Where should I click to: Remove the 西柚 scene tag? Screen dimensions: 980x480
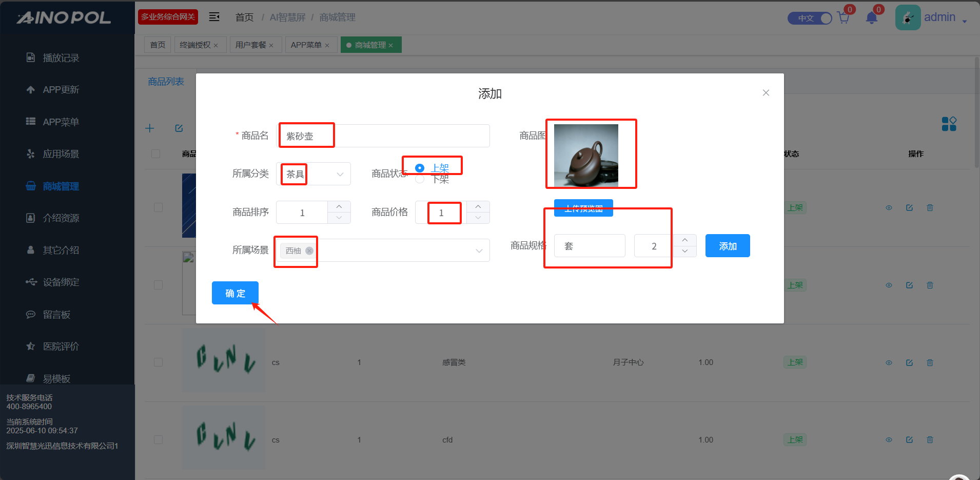pos(309,251)
